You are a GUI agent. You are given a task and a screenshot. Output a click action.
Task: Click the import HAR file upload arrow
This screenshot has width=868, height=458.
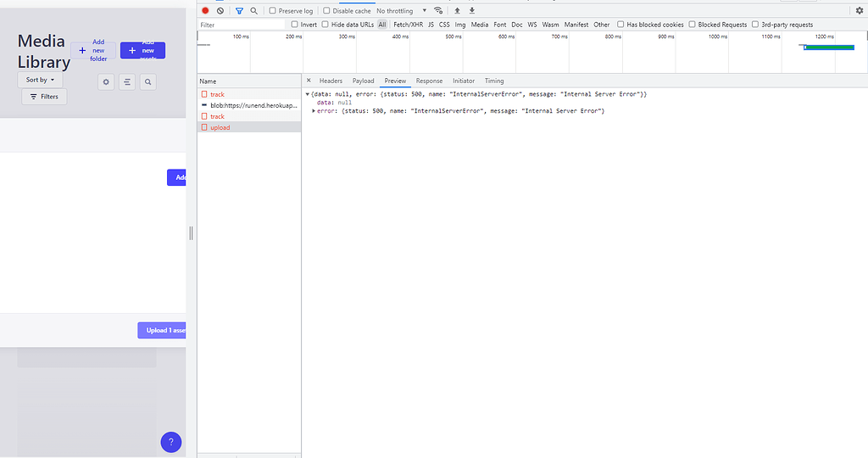pos(458,11)
